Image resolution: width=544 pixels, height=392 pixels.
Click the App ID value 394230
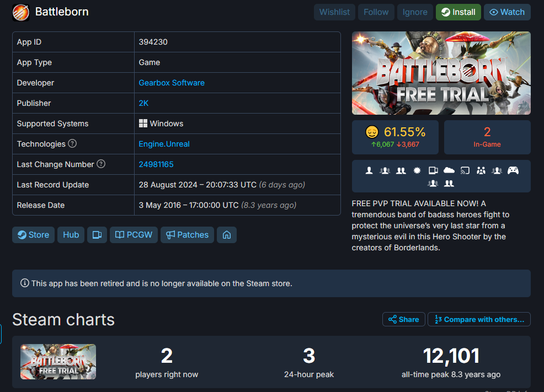153,42
